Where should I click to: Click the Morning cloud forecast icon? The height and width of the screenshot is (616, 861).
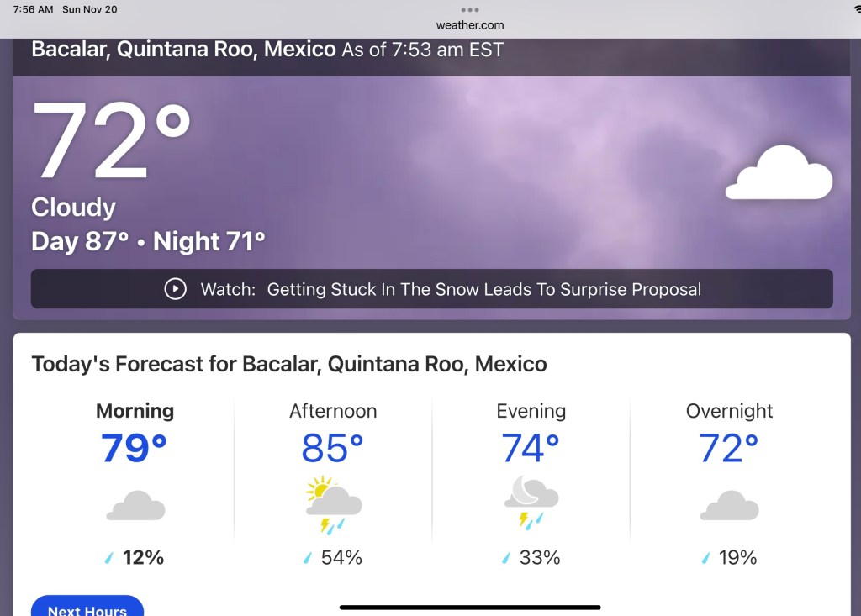(x=135, y=507)
